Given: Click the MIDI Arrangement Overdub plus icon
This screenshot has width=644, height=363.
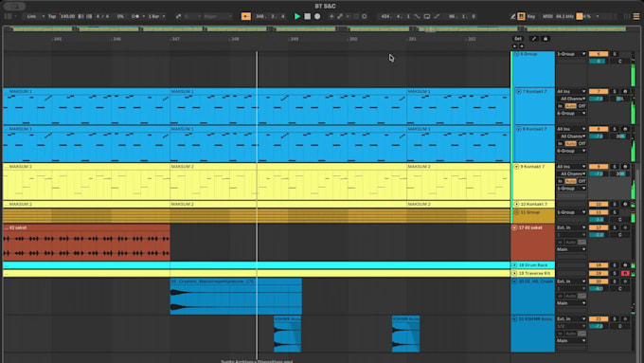Looking at the screenshot, I should (331, 16).
